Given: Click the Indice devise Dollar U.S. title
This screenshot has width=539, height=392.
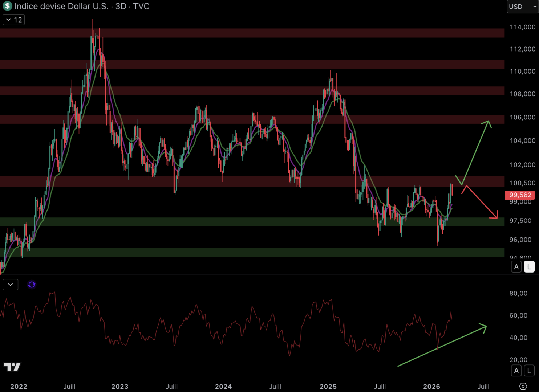Looking at the screenshot, I should pyautogui.click(x=61, y=6).
